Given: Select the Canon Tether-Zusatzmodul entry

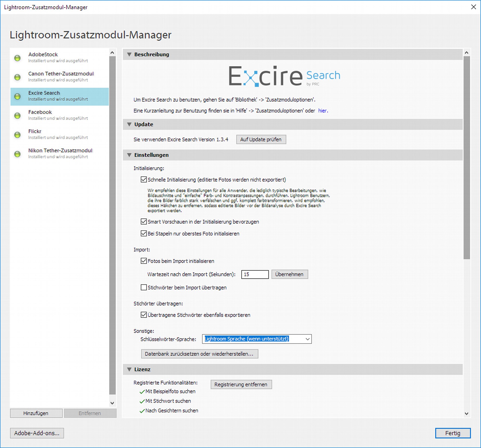Looking at the screenshot, I should pos(59,77).
